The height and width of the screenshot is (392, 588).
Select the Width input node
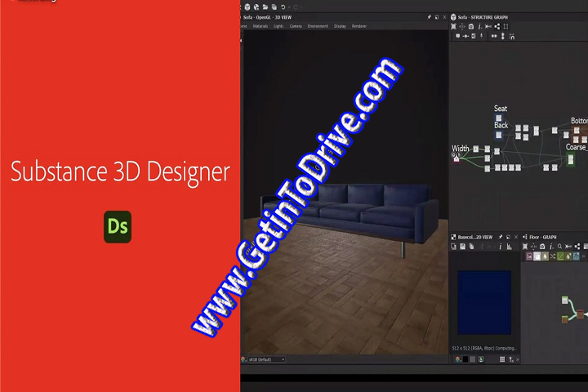(457, 158)
